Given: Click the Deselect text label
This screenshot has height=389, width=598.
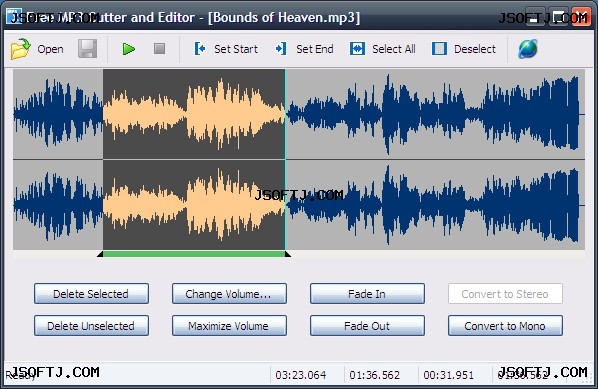Looking at the screenshot, I should pos(475,49).
